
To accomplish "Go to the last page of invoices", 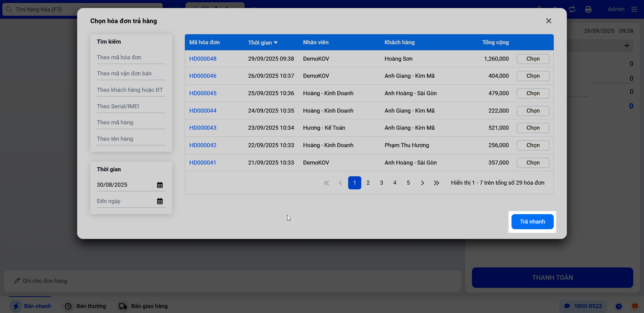I will 436,183.
